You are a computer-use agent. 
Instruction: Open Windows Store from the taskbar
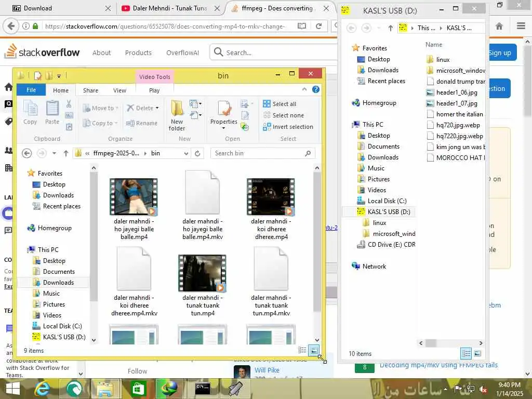point(138,389)
